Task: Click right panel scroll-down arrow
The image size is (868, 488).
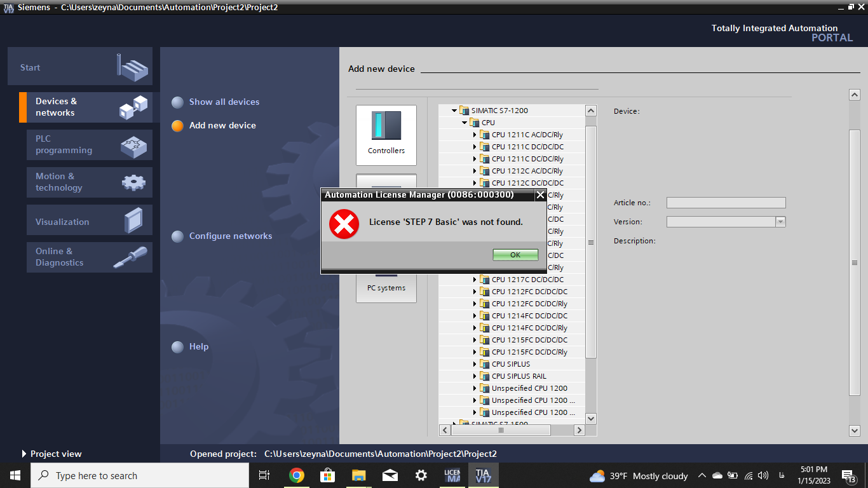Action: click(855, 430)
